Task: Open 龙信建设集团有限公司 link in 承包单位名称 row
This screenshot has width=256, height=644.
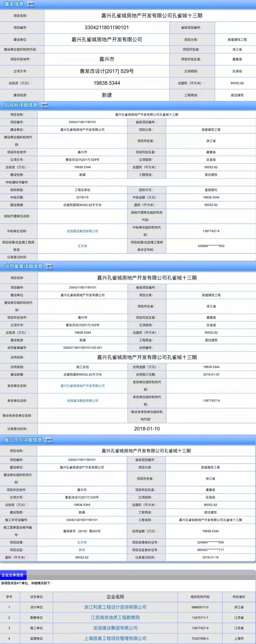Action: 83,401
